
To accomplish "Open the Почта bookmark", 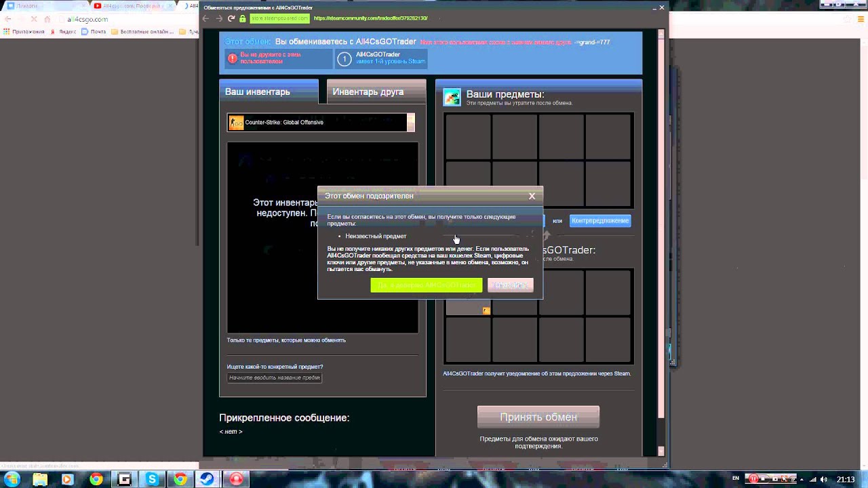I will [x=94, y=32].
